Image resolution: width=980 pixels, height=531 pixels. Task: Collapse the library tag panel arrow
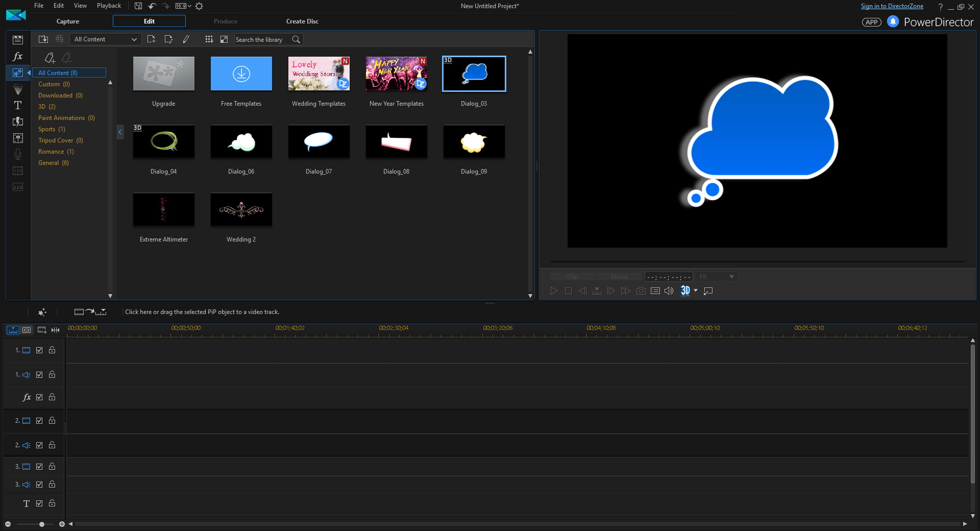[x=120, y=132]
